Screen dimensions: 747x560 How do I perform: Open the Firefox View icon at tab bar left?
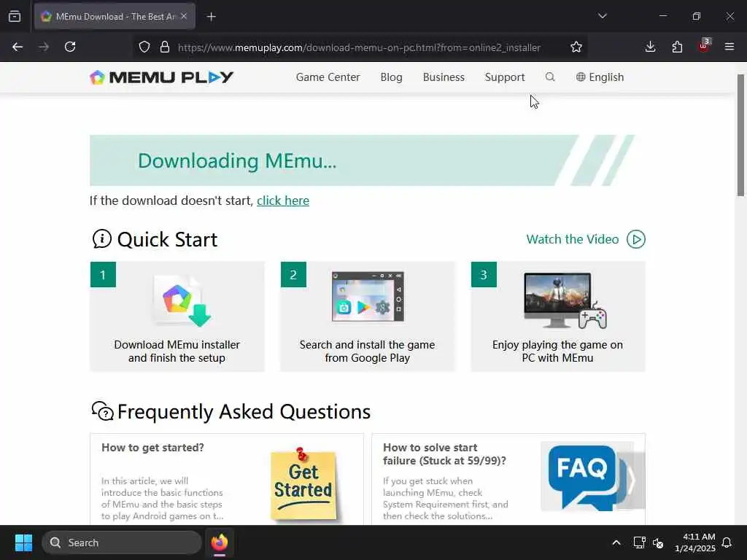(15, 16)
